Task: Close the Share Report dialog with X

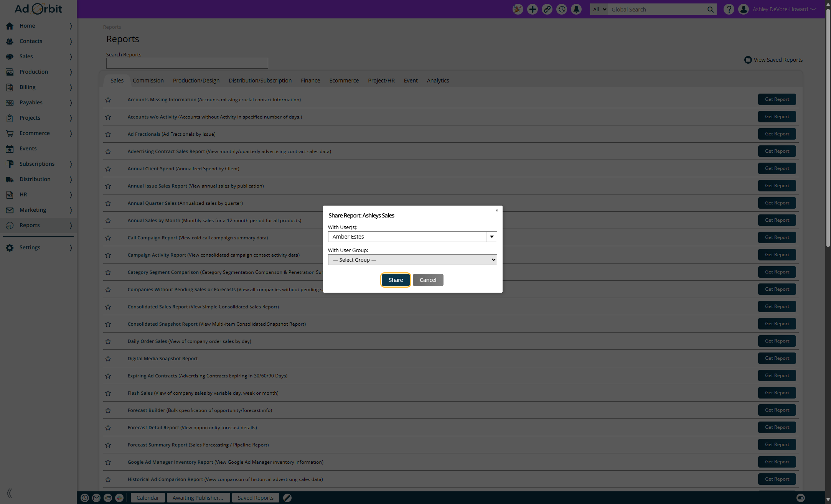Action: [x=497, y=211]
